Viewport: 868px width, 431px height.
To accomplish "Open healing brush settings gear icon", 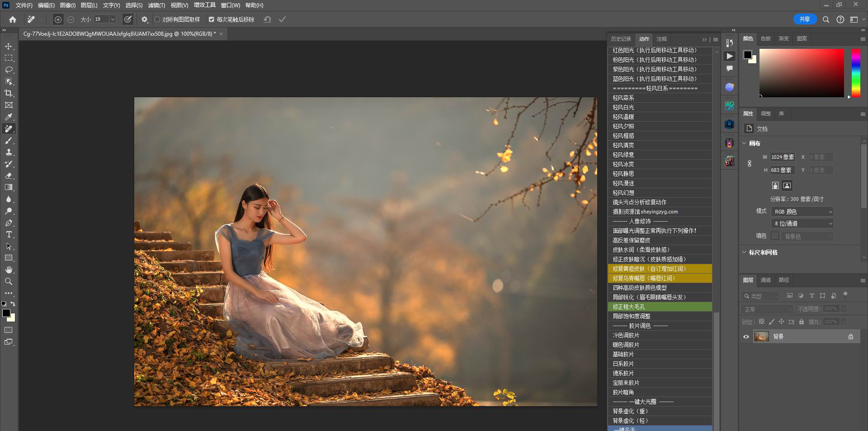I will (145, 19).
